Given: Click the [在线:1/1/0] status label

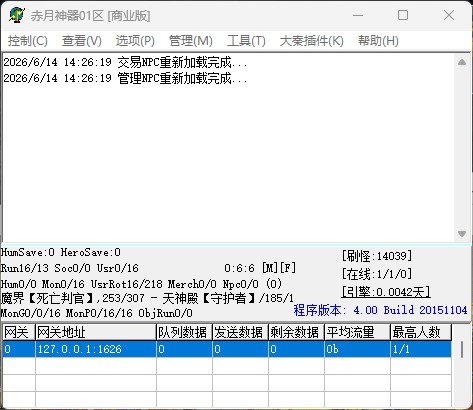Looking at the screenshot, I should click(377, 274).
